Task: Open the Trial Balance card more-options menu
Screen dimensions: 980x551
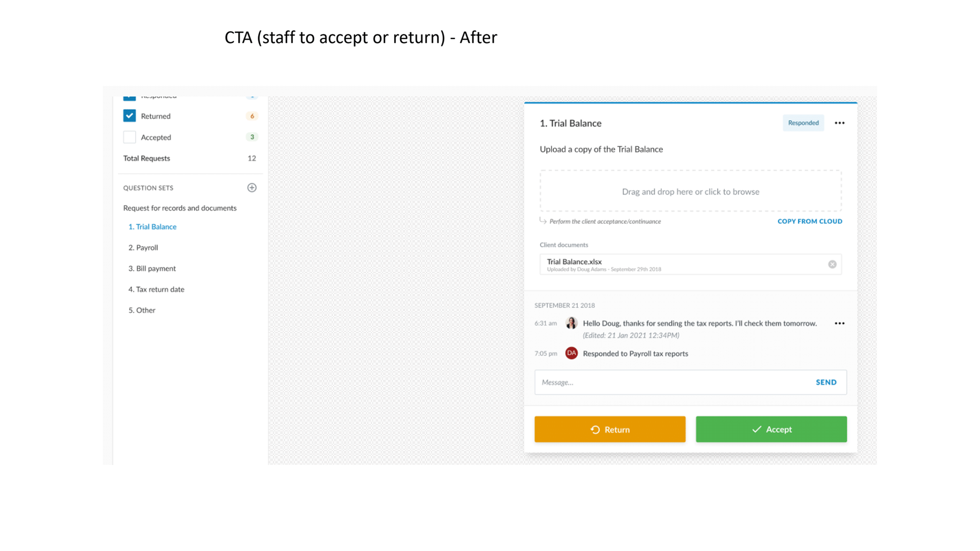Action: click(839, 123)
